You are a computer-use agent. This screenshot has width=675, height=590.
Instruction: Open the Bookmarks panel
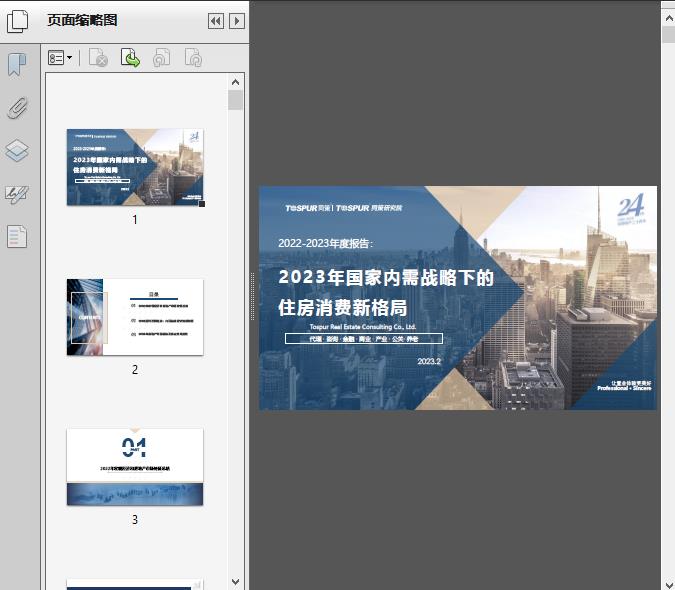point(17,65)
